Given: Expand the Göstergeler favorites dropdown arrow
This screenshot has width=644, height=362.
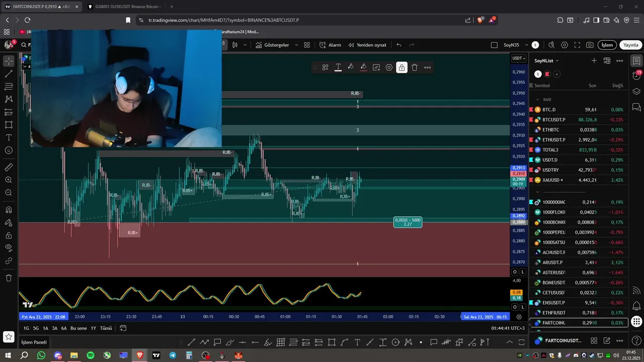Looking at the screenshot, I should [296, 45].
